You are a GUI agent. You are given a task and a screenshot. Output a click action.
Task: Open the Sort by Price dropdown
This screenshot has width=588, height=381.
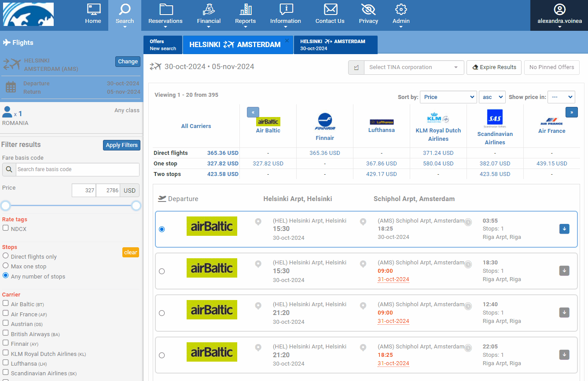pyautogui.click(x=448, y=97)
